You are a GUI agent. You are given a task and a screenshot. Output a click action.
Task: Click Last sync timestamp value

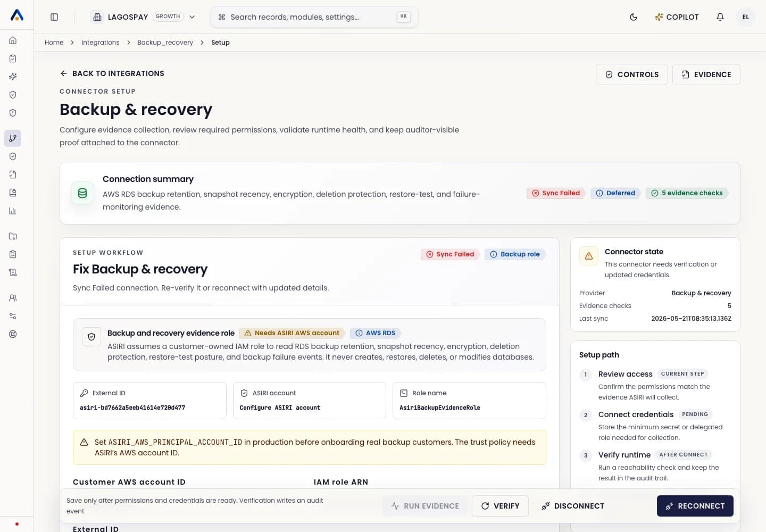[x=691, y=319]
